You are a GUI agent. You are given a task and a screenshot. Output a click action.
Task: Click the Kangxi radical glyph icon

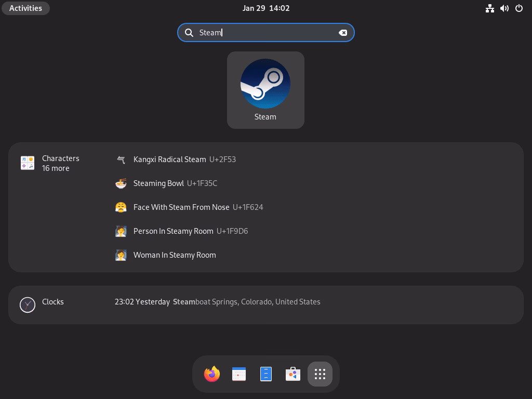(x=121, y=159)
